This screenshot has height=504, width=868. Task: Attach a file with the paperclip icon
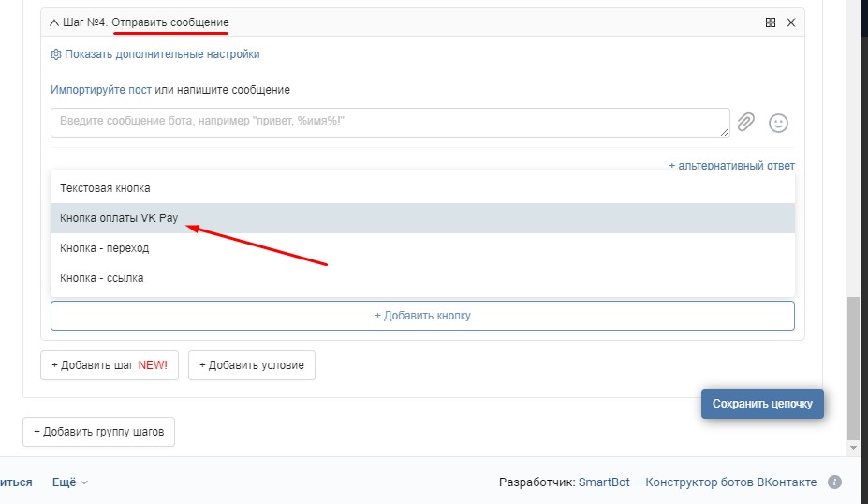tap(745, 122)
